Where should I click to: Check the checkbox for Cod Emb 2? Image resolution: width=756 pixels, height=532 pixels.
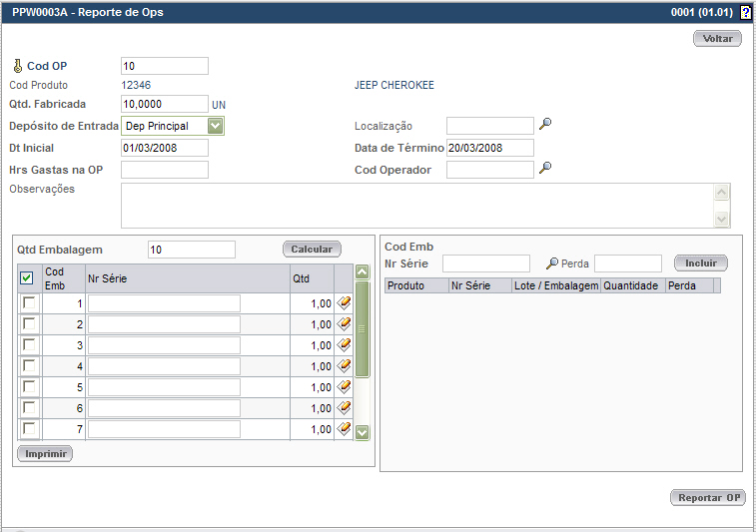pyautogui.click(x=30, y=324)
